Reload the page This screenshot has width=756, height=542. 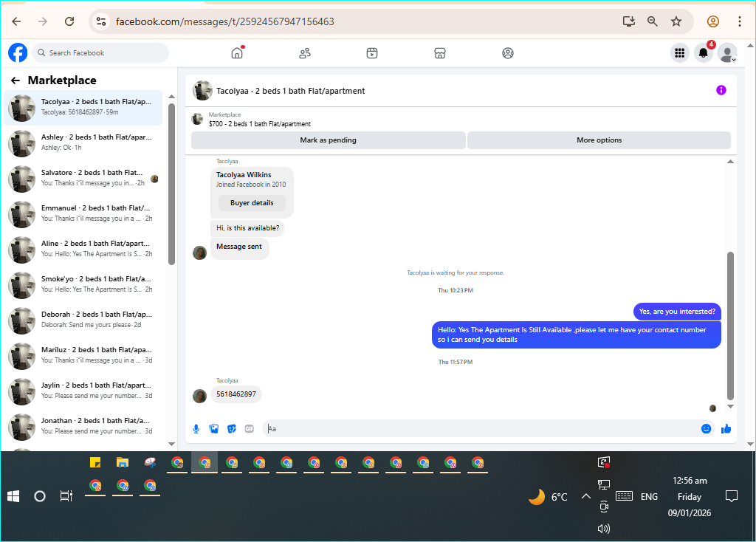click(x=69, y=21)
